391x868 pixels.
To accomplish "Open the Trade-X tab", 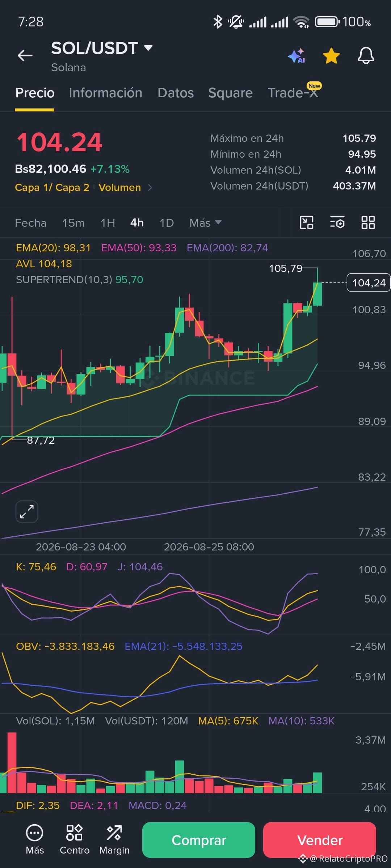I will pos(293,93).
